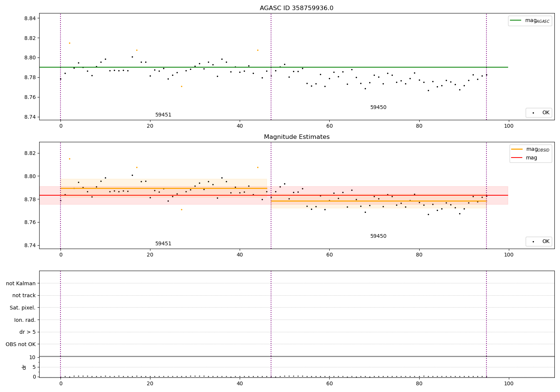
Task: Click the 59450 label in top plot
Action: 378,108
